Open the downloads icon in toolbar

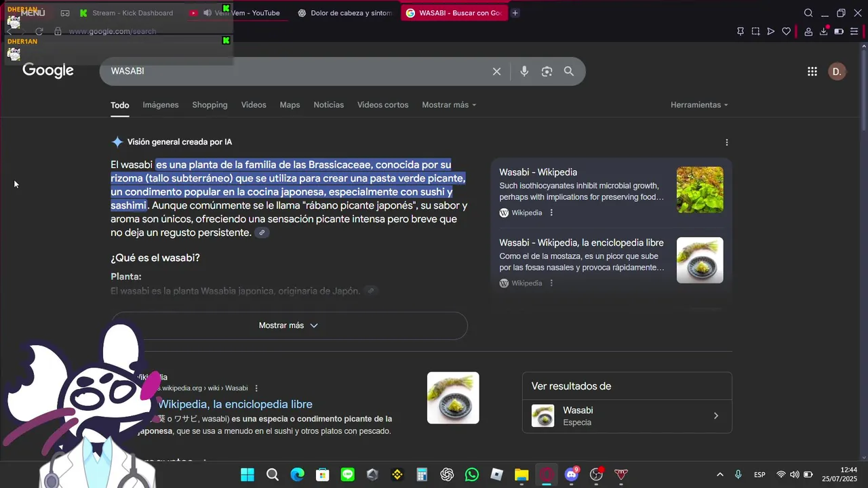point(824,31)
